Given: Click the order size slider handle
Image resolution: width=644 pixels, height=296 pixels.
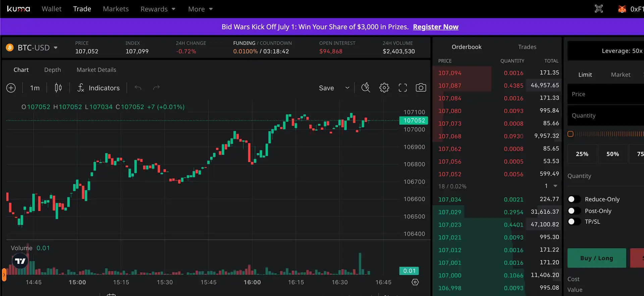Looking at the screenshot, I should pos(570,134).
